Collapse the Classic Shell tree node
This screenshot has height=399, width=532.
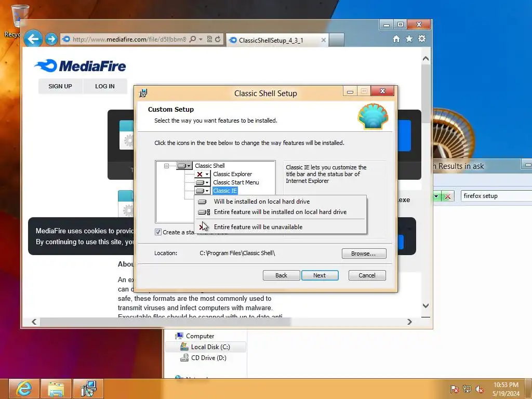pos(166,166)
